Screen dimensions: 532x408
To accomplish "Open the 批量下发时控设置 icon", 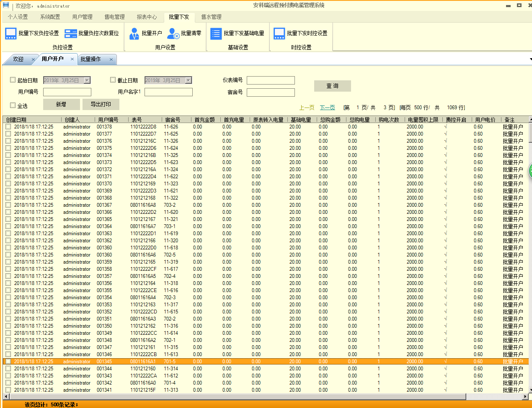I will tap(279, 33).
